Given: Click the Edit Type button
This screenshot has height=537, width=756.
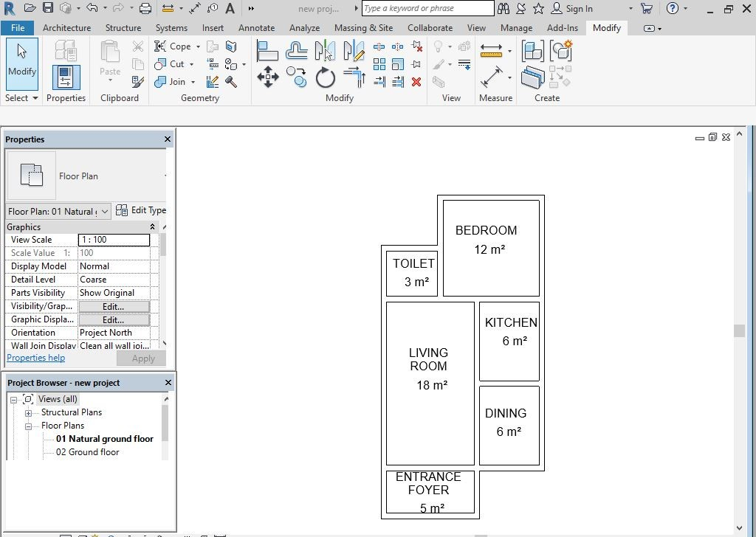Looking at the screenshot, I should click(x=141, y=210).
